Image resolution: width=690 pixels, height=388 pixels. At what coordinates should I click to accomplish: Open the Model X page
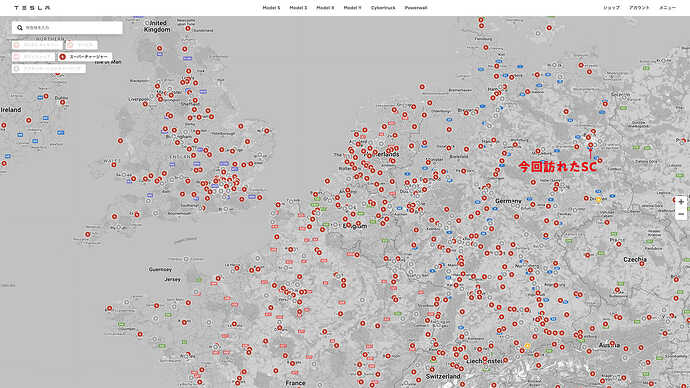point(325,8)
